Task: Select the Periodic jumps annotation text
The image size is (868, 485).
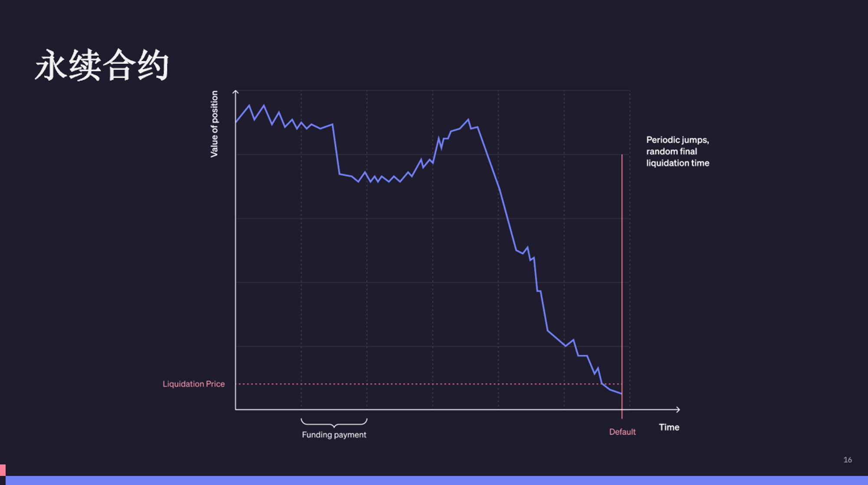Action: tap(677, 151)
